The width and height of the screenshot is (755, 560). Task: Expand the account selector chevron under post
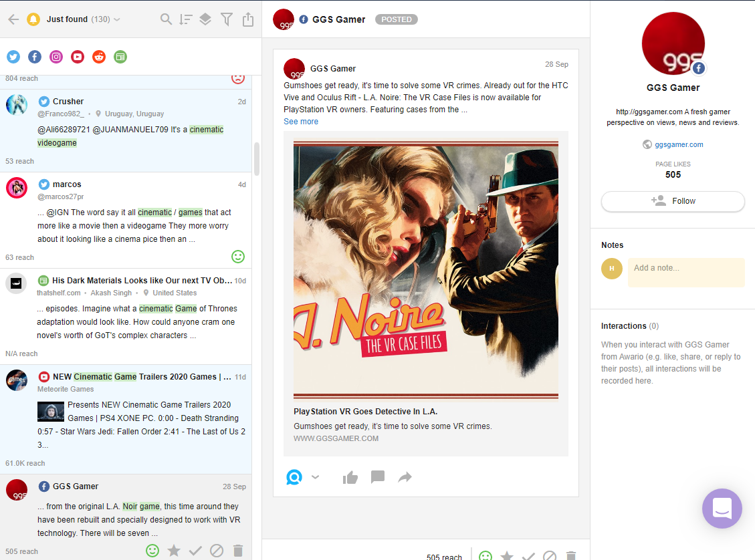click(316, 477)
